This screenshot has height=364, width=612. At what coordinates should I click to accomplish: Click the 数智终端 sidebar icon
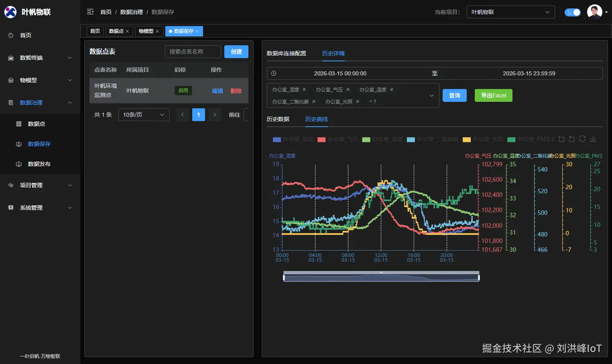pyautogui.click(x=11, y=58)
